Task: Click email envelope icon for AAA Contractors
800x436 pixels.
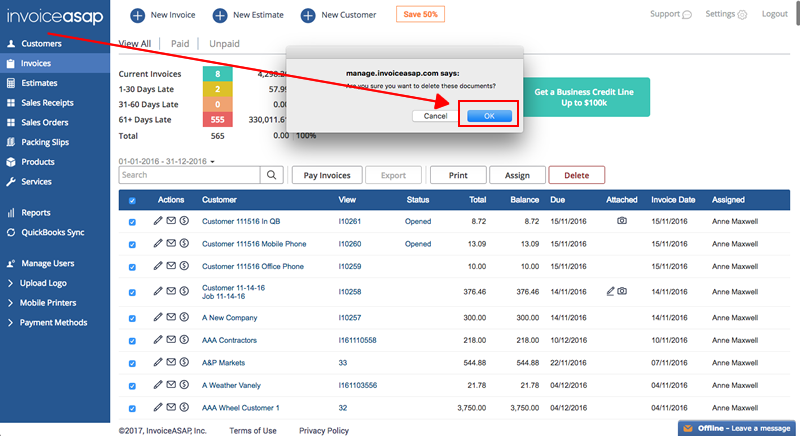Action: tap(171, 341)
